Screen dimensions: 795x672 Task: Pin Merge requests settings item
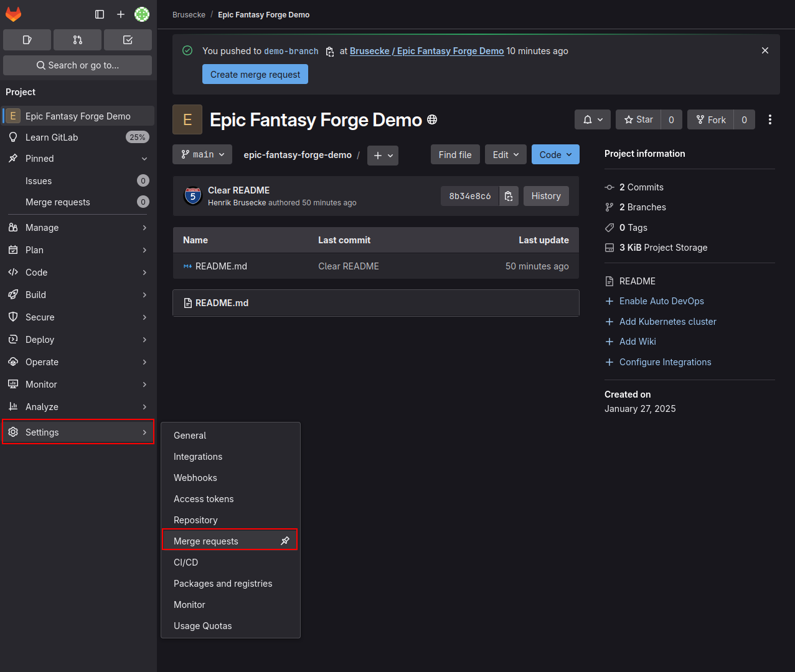(x=285, y=541)
